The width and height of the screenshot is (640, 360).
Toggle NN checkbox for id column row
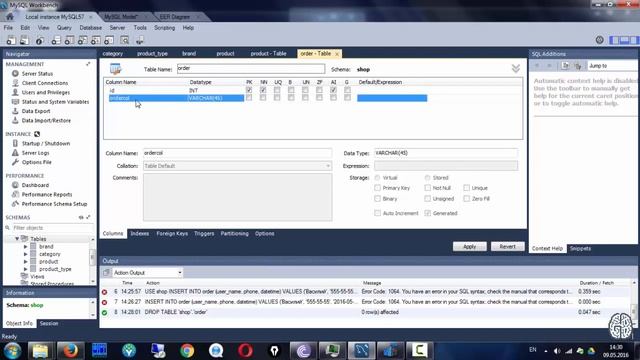pos(263,90)
